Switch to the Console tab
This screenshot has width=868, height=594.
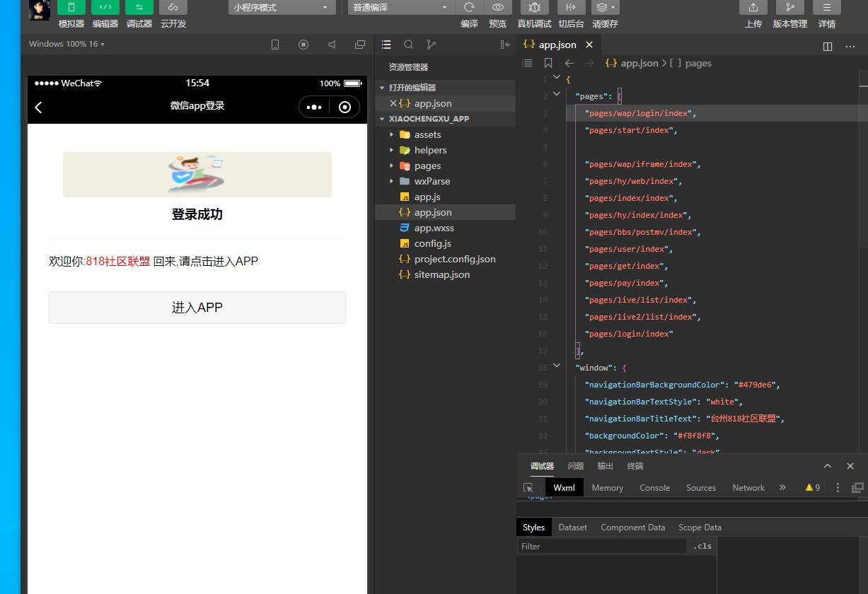click(x=654, y=487)
